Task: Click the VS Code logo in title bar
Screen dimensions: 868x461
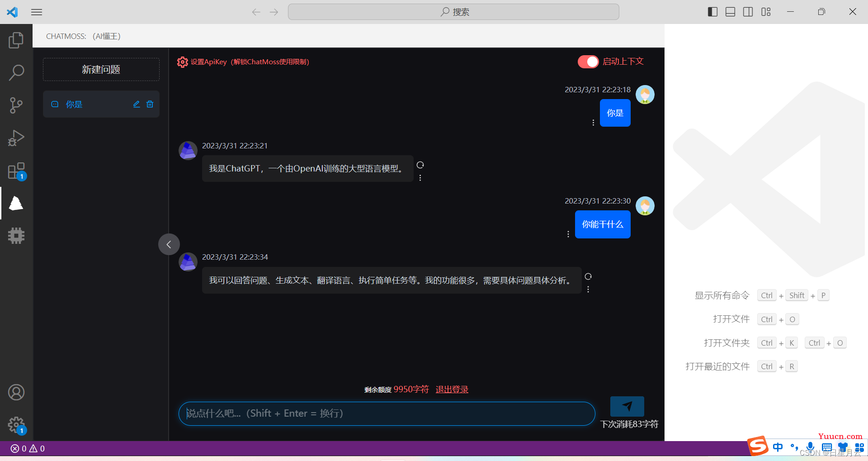Action: point(12,12)
